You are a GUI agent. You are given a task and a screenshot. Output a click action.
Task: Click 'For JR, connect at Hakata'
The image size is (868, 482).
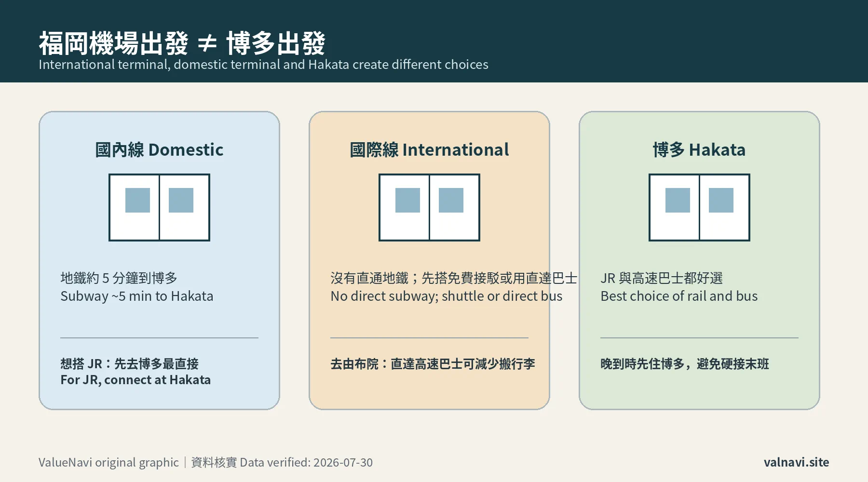click(136, 380)
